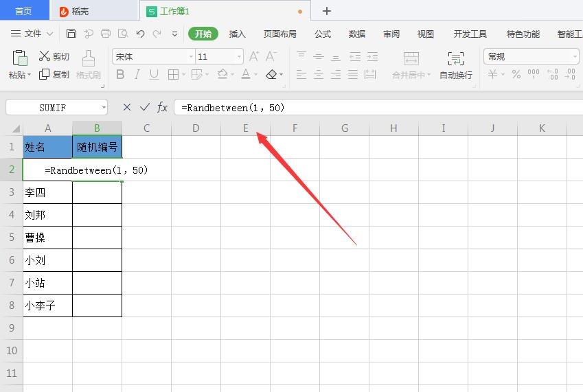
Task: Select all cells via corner triangle
Action: [15, 128]
